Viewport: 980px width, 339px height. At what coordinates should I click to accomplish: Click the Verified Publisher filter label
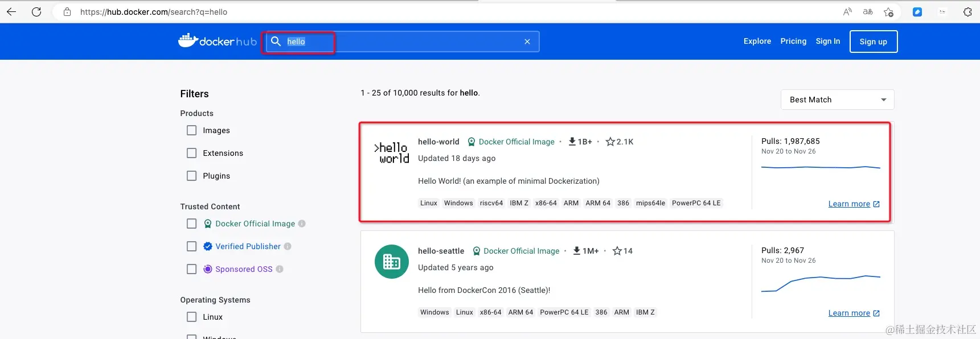point(248,246)
